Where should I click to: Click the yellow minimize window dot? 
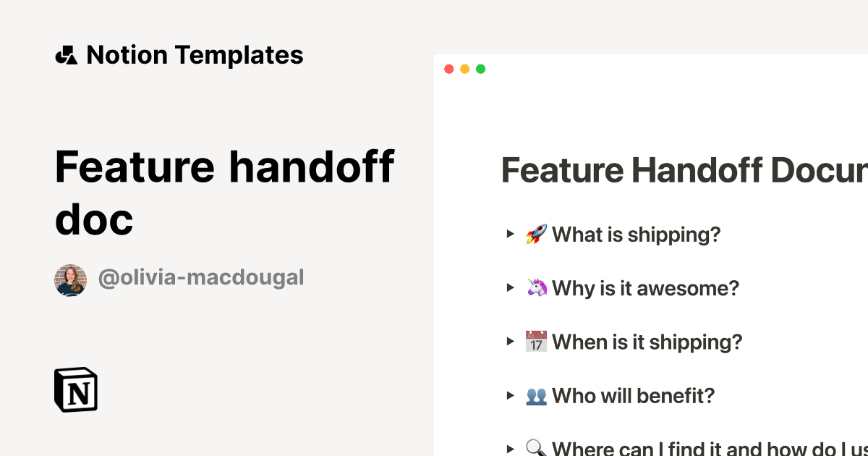click(464, 69)
